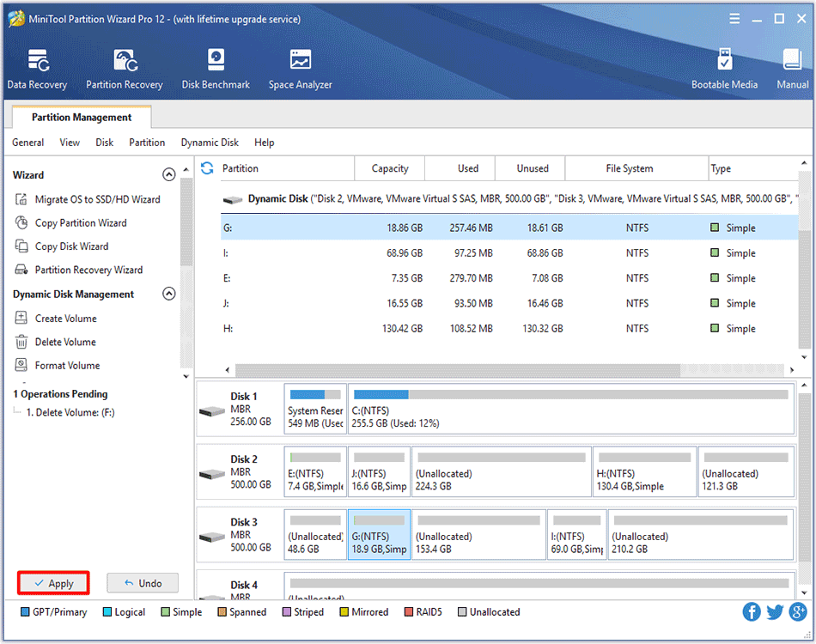Select the pending 'Delete Volume: (F:)' operation
Image resolution: width=816 pixels, height=644 pixels.
click(70, 412)
